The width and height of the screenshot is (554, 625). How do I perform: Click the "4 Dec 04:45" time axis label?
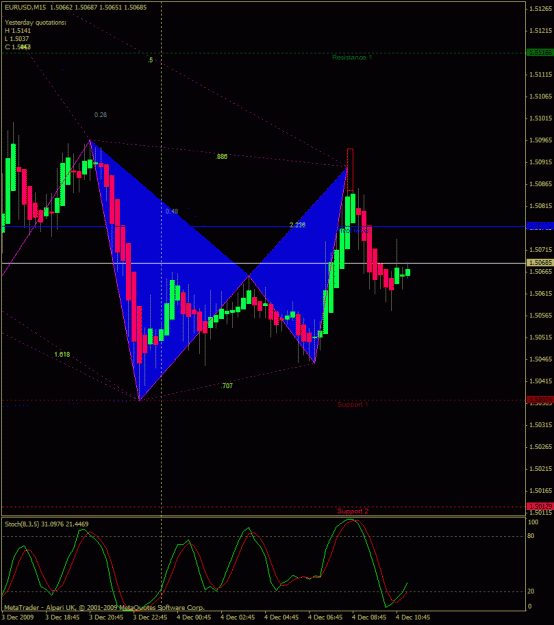tap(281, 617)
